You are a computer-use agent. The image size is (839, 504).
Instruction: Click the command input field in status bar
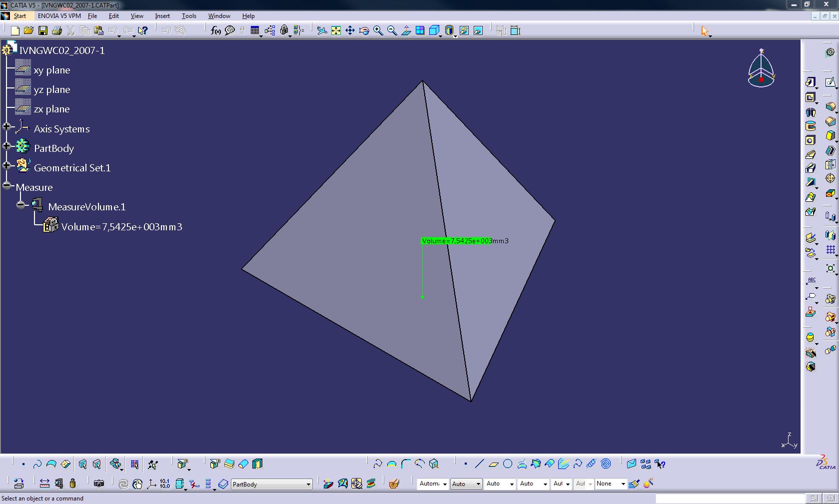pyautogui.click(x=731, y=499)
